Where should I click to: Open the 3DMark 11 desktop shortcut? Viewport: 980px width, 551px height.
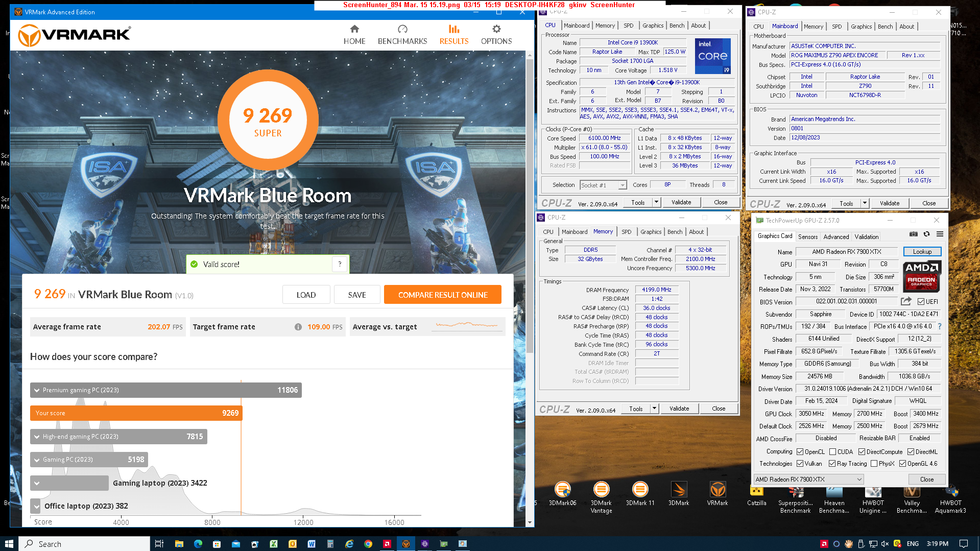tap(640, 494)
